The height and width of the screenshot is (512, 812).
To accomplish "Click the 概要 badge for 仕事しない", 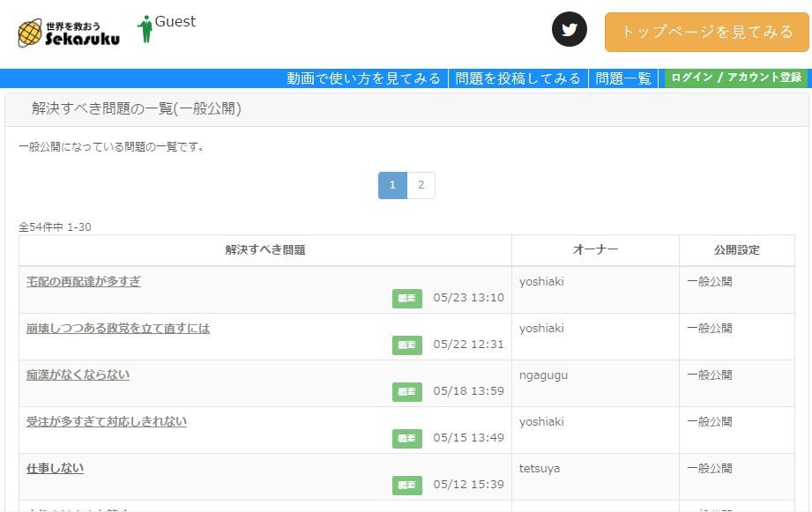I will pos(406,485).
